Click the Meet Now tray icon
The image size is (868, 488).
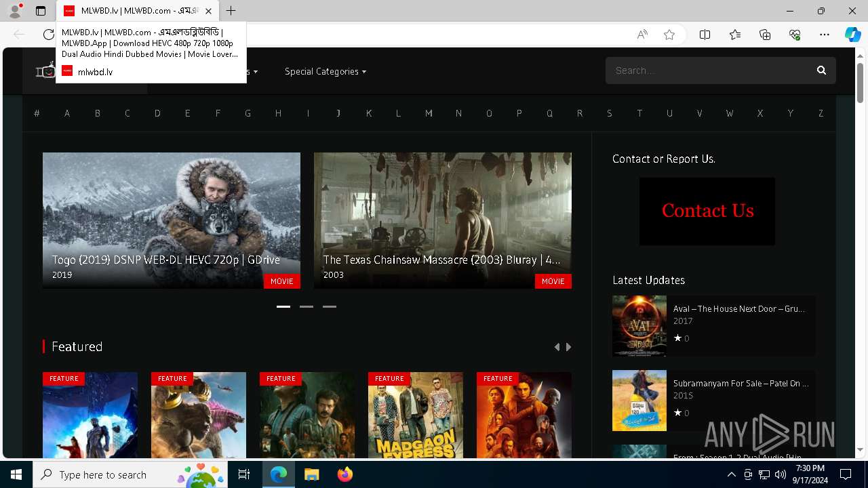coord(748,474)
